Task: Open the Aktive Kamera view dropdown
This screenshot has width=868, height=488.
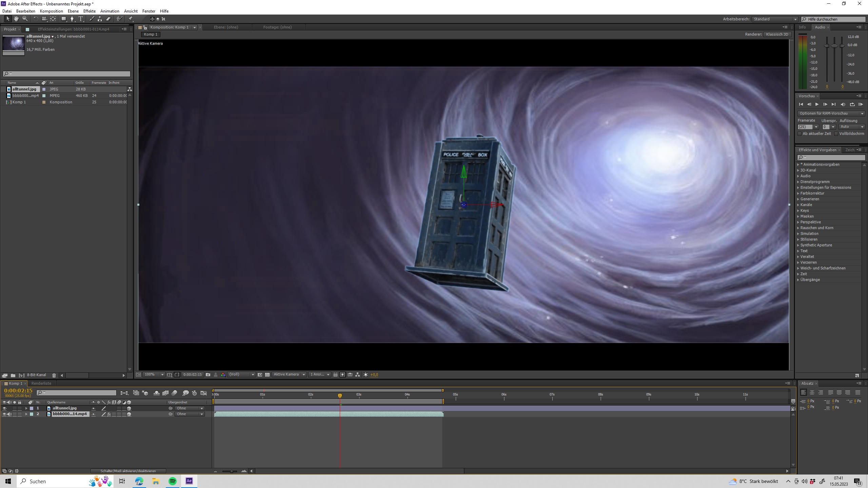Action: 289,374
